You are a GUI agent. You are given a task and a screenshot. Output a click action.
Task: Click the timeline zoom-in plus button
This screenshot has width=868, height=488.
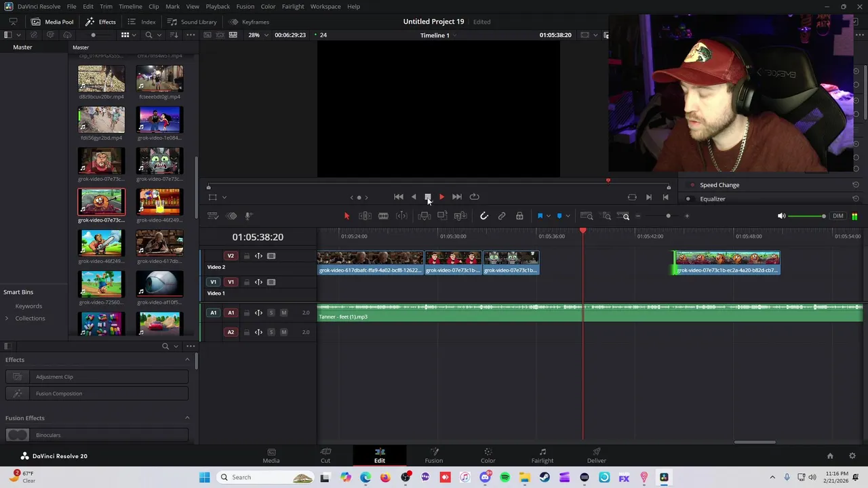(687, 216)
